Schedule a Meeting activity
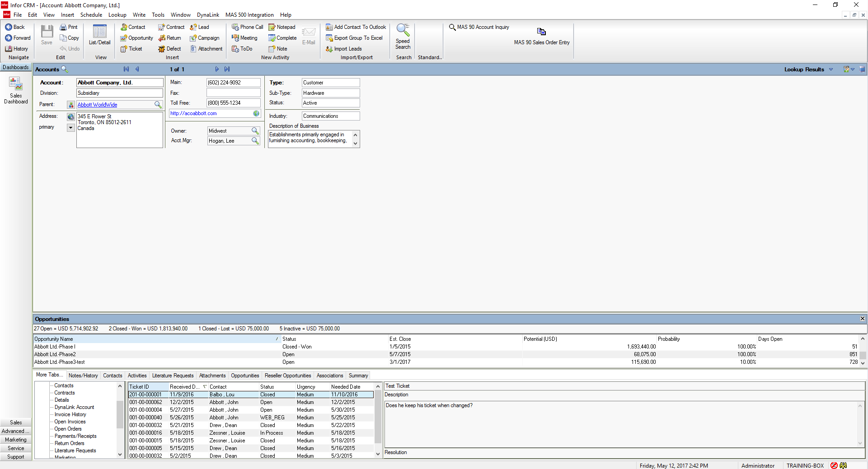The width and height of the screenshot is (868, 469). 244,38
